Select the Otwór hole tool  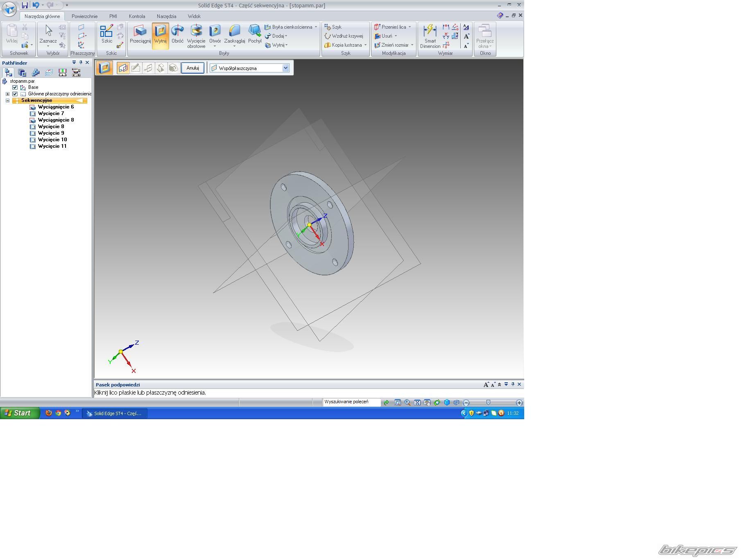pos(215,36)
